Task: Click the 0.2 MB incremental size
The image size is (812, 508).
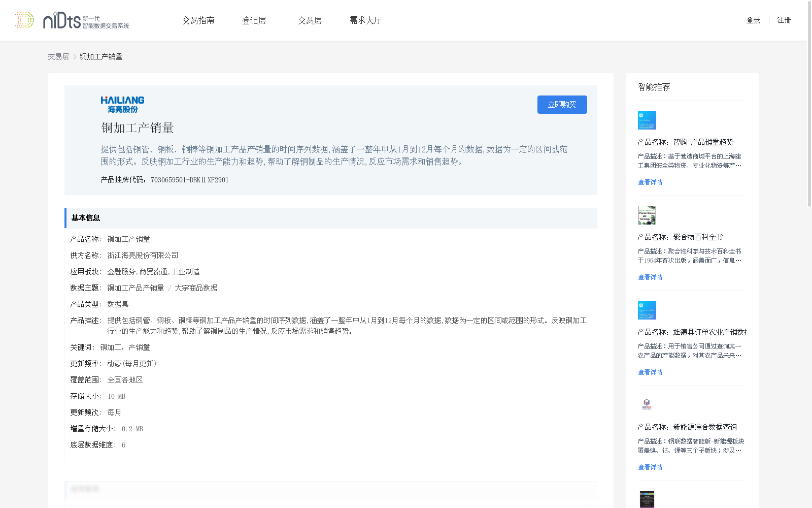Action: pos(132,429)
